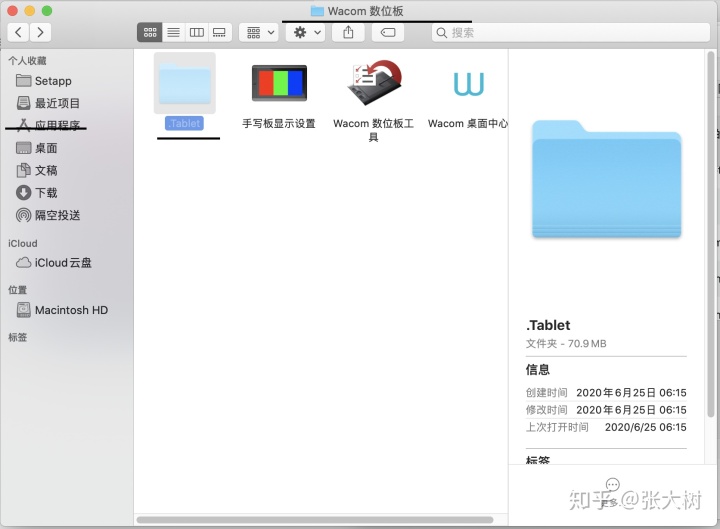Open iCloud 云盘 in the sidebar
720x529 pixels.
(x=54, y=263)
